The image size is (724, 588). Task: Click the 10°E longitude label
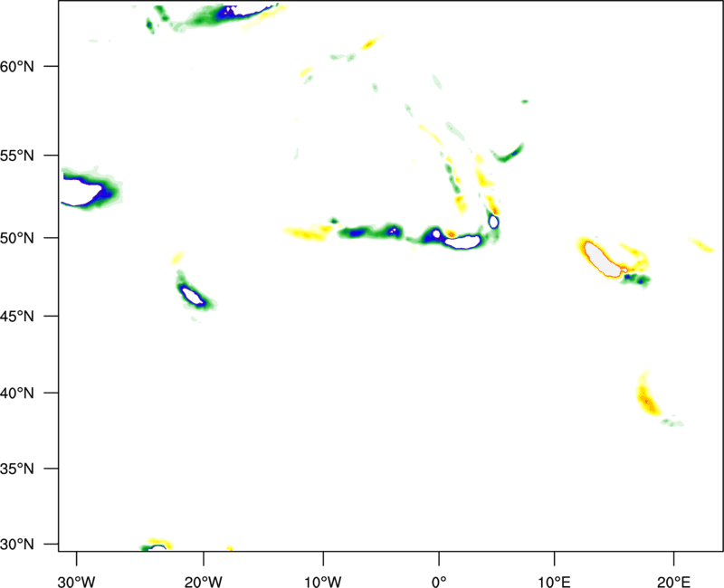(555, 582)
